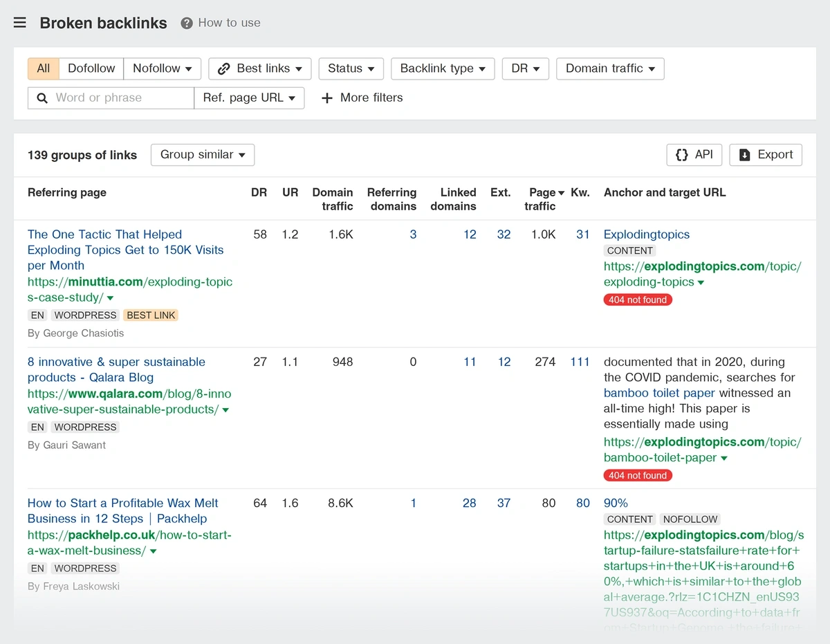Sort by Domain traffic column header
The image size is (830, 644).
click(333, 199)
